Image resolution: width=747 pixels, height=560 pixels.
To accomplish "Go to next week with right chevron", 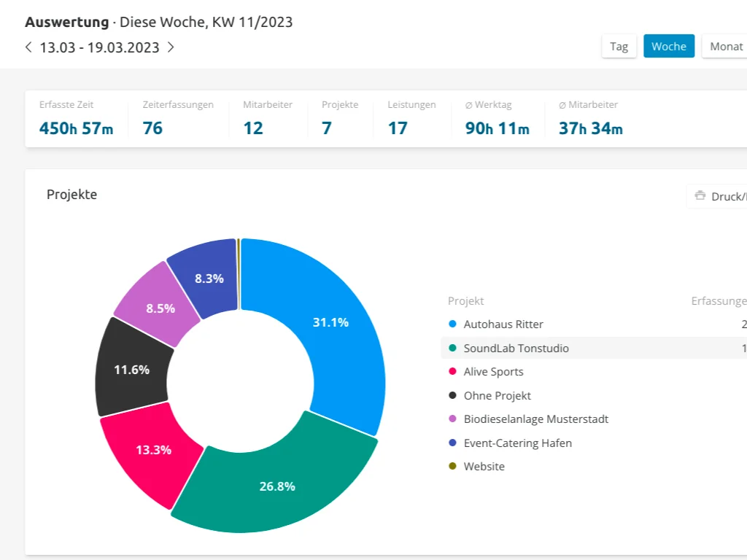I will (x=171, y=47).
